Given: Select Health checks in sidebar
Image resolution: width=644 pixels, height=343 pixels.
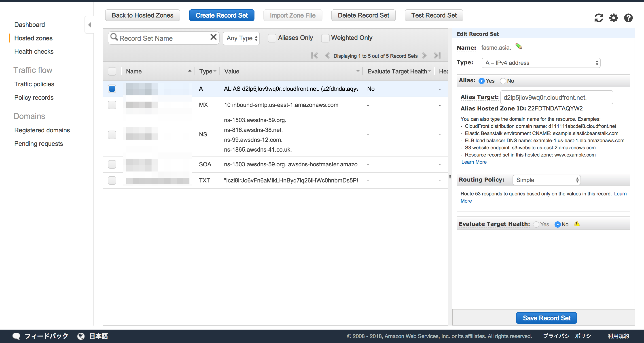Looking at the screenshot, I should (x=34, y=51).
